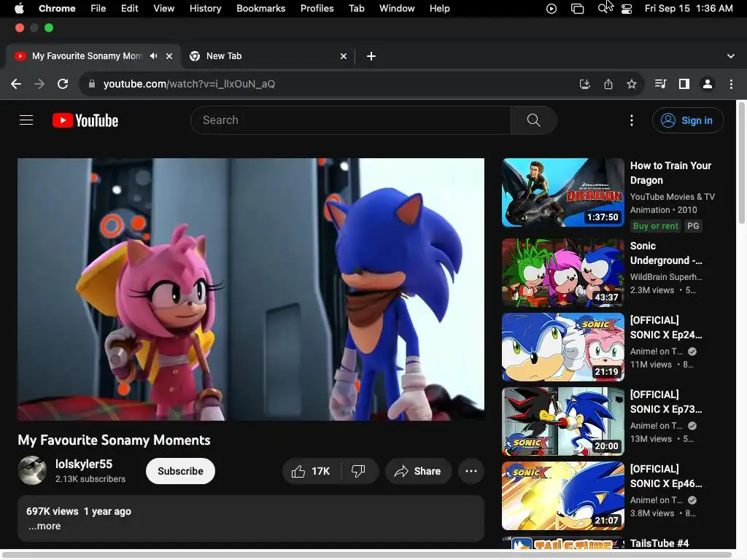This screenshot has height=560, width=747.
Task: Open Chrome three-dot menu
Action: coord(731,84)
